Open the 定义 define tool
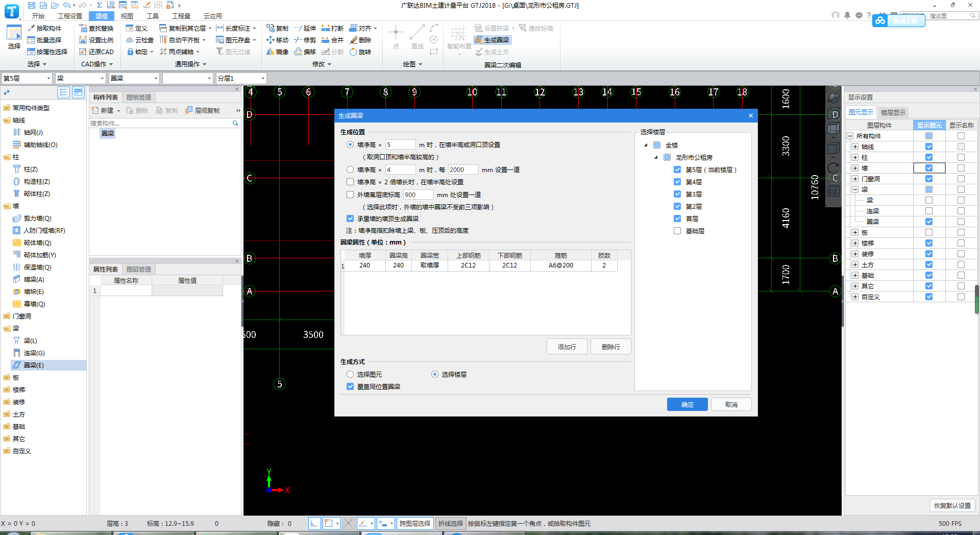 pos(137,28)
